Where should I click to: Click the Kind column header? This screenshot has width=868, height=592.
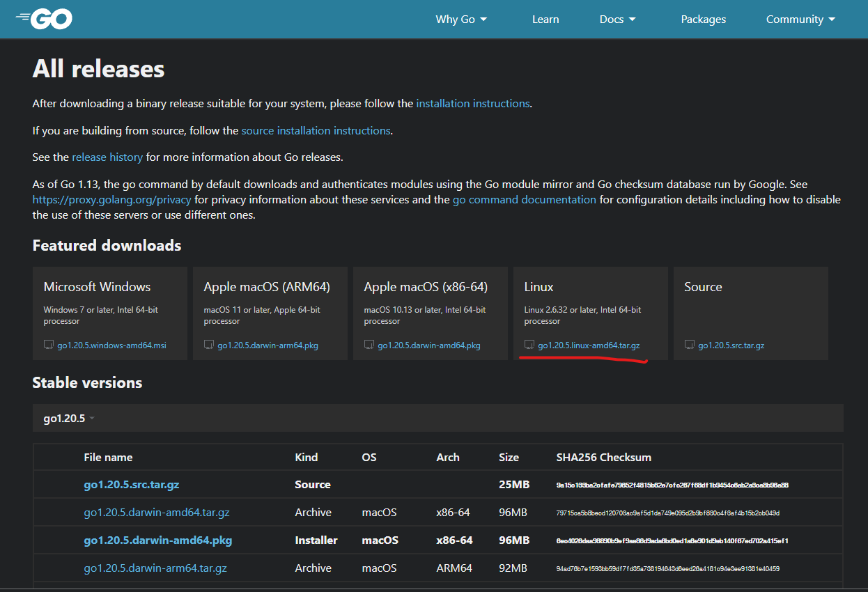307,458
